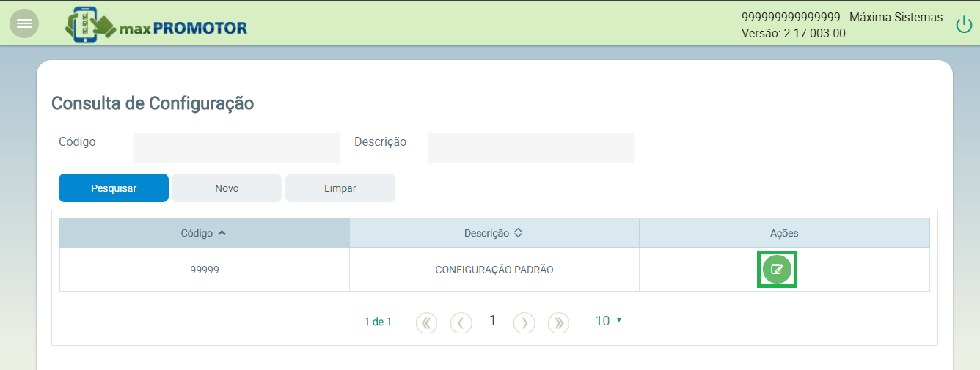Image resolution: width=980 pixels, height=370 pixels.
Task: Click the 'Consulta de Configuração' heading
Action: pyautogui.click(x=153, y=103)
